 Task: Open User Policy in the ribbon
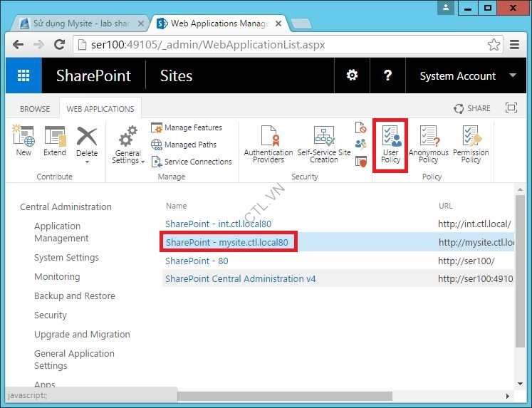click(x=390, y=145)
